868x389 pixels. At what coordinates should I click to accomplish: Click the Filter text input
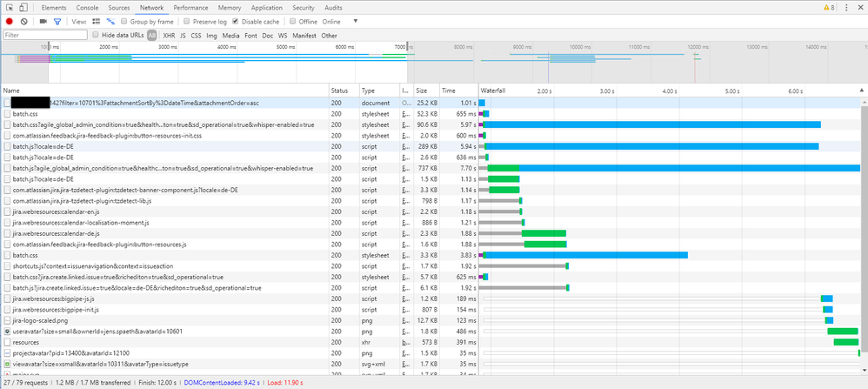click(x=45, y=36)
